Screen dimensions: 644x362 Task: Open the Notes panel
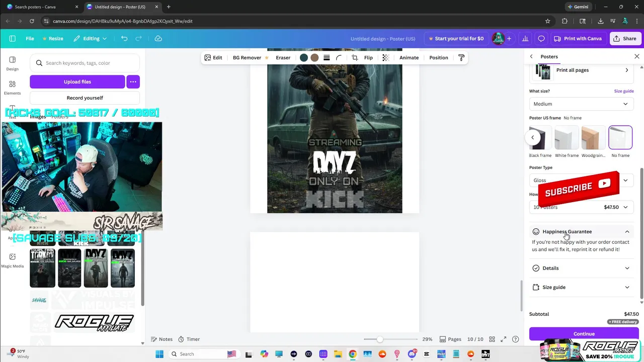pyautogui.click(x=162, y=339)
